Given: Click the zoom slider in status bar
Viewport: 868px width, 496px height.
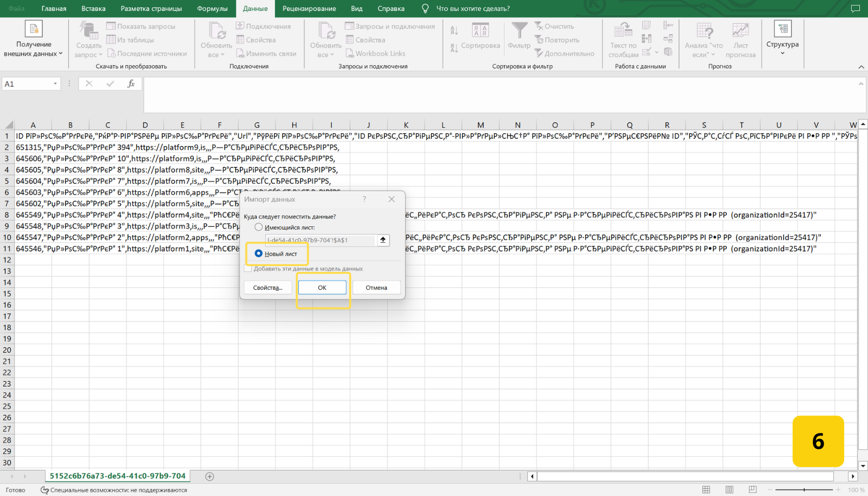Looking at the screenshot, I should [804, 490].
